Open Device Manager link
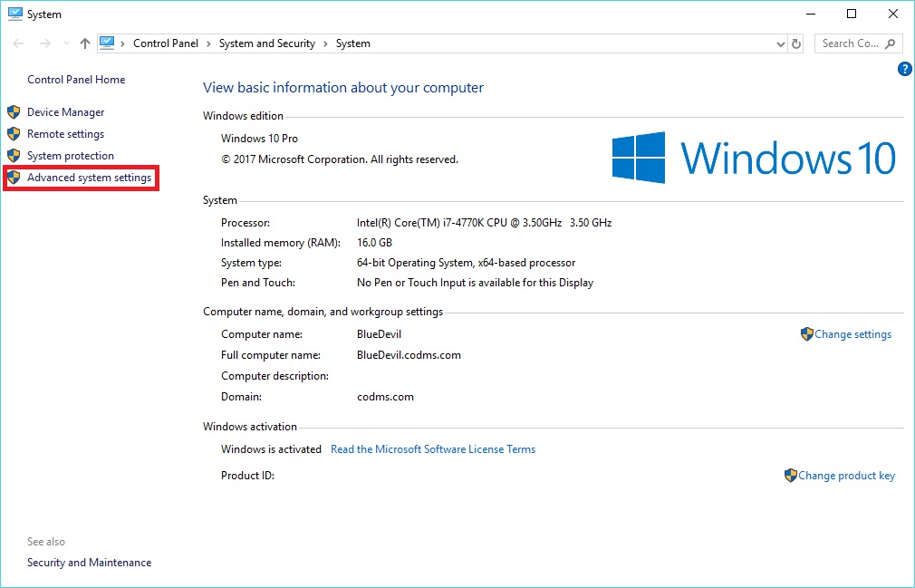 pos(66,112)
